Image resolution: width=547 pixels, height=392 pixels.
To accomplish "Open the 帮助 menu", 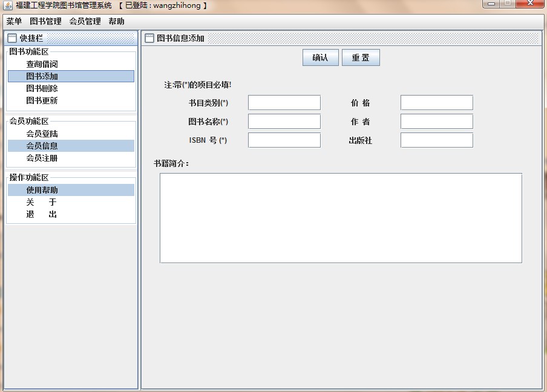I will (x=116, y=21).
